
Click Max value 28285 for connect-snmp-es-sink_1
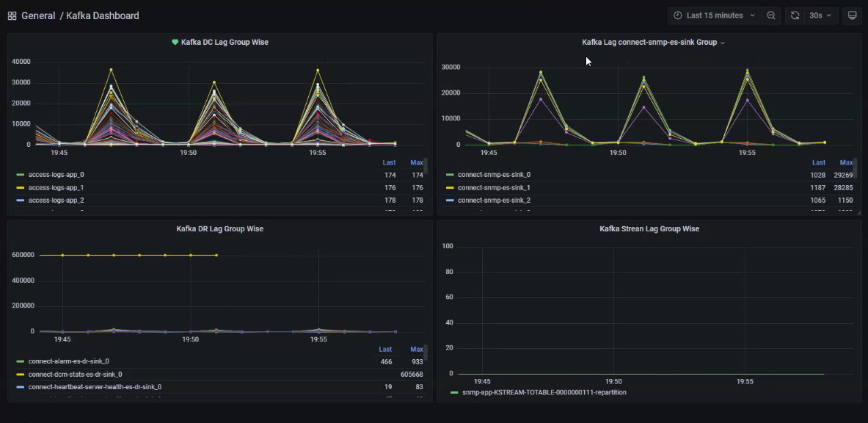click(843, 187)
